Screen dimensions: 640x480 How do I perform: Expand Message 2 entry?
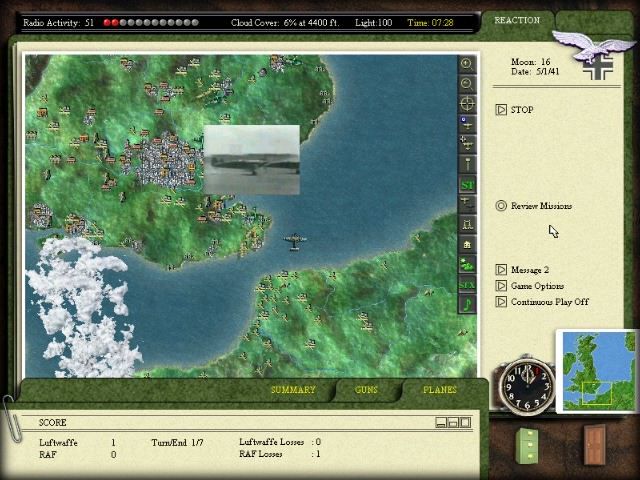pos(501,270)
